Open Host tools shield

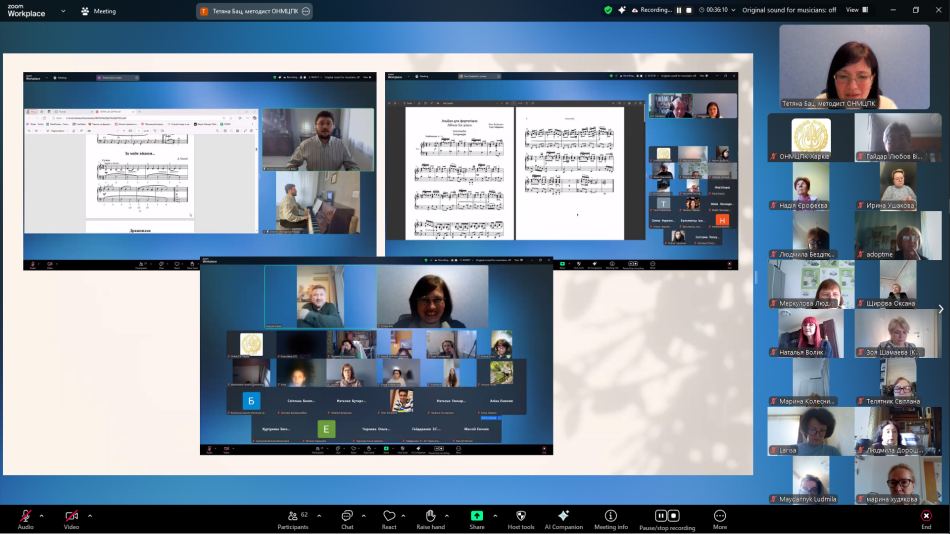tap(521, 519)
